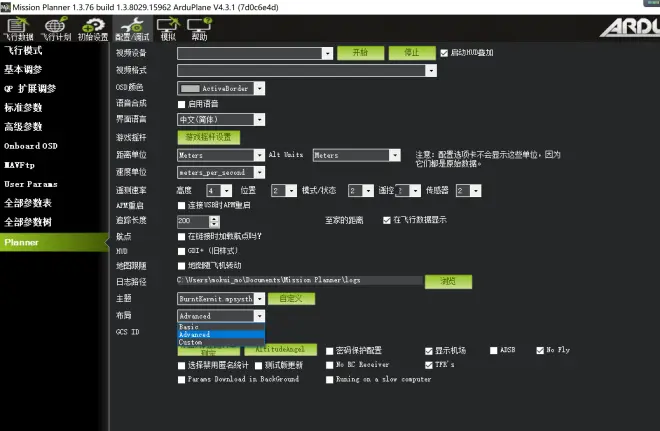This screenshot has width=660, height=431.
Task: Toggle 地图随飞机转动 checkbox
Action: [181, 266]
